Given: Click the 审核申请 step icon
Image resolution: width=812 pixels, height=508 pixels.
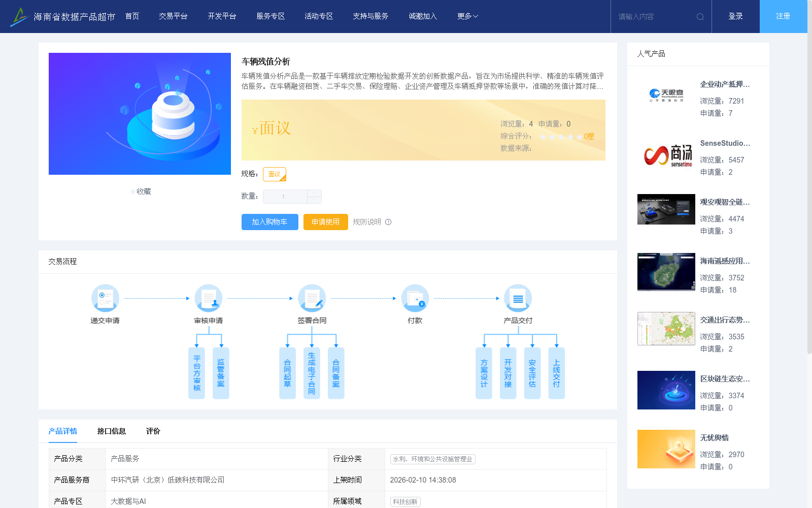Looking at the screenshot, I should (x=209, y=298).
